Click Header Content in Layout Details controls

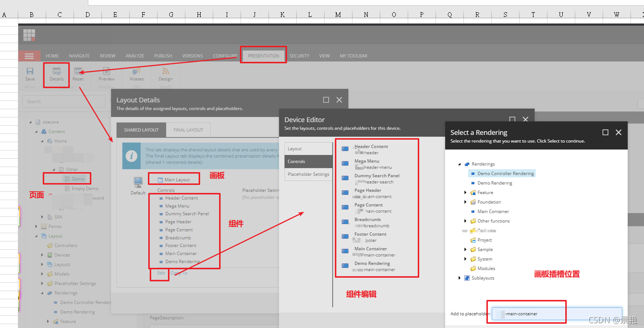pyautogui.click(x=181, y=198)
